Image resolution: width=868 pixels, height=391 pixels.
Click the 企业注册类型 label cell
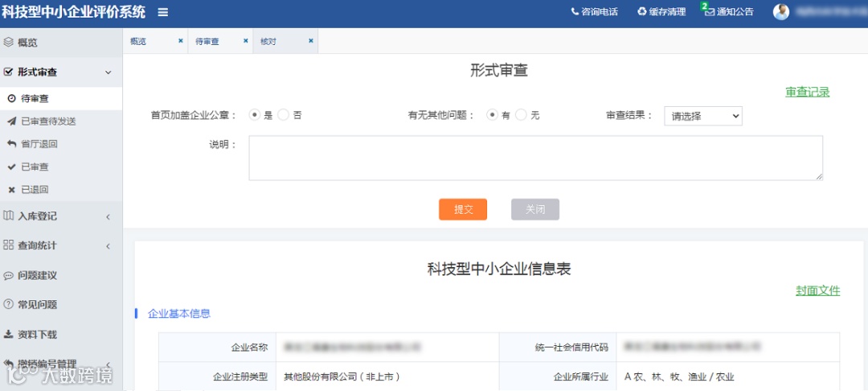217,377
